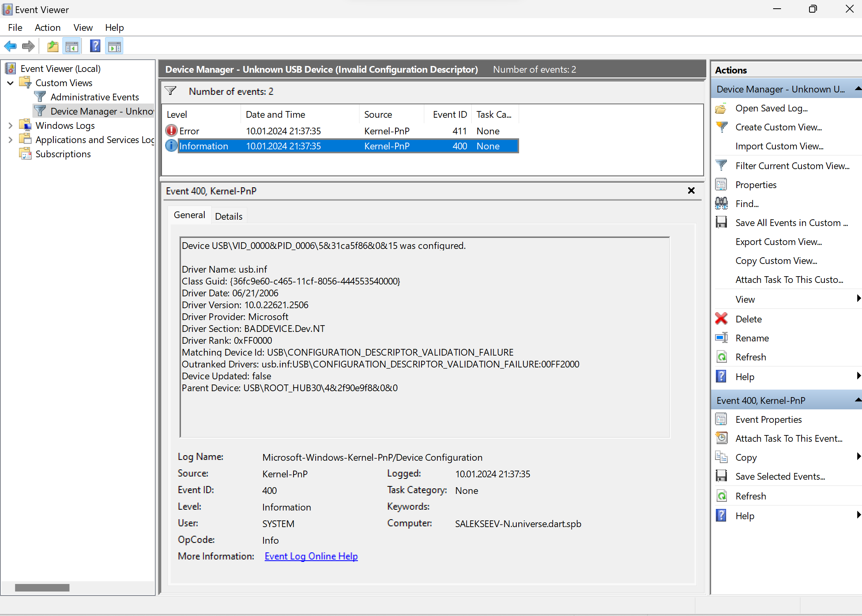Expand Applications and Services Logs node

11,140
